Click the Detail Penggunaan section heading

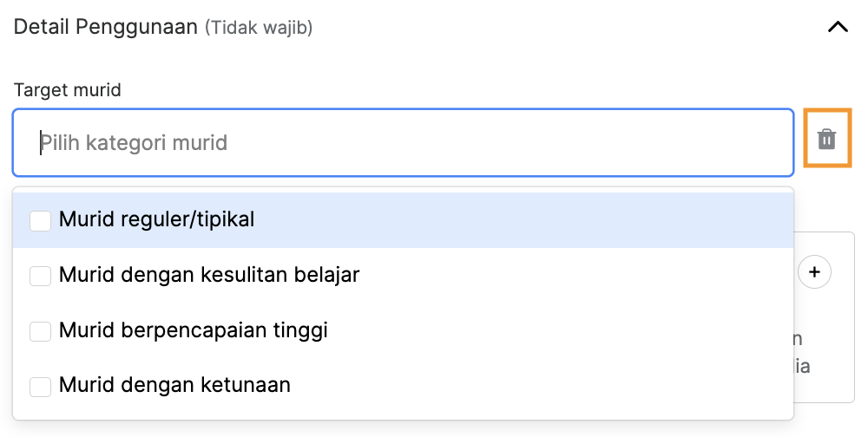(106, 27)
